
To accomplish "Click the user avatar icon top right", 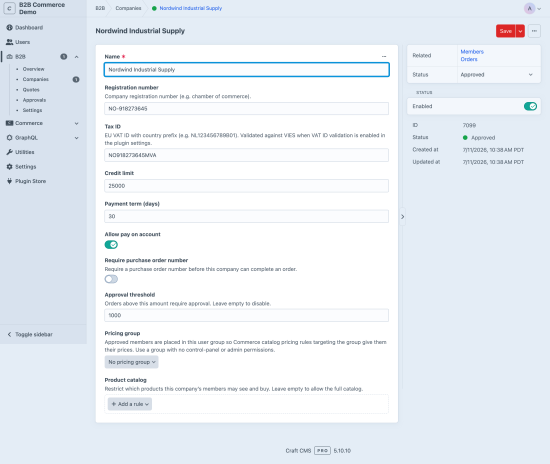I will click(529, 8).
